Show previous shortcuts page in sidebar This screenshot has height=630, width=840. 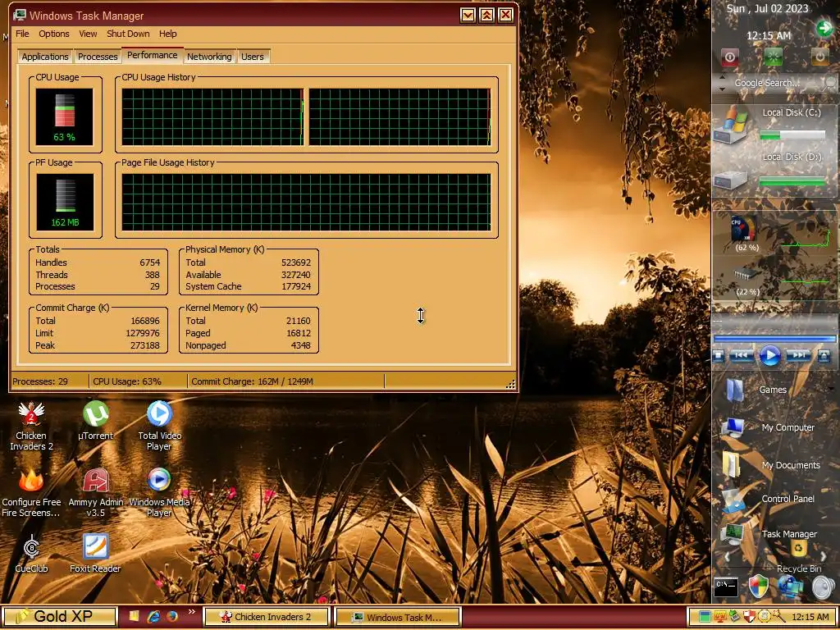pyautogui.click(x=727, y=558)
